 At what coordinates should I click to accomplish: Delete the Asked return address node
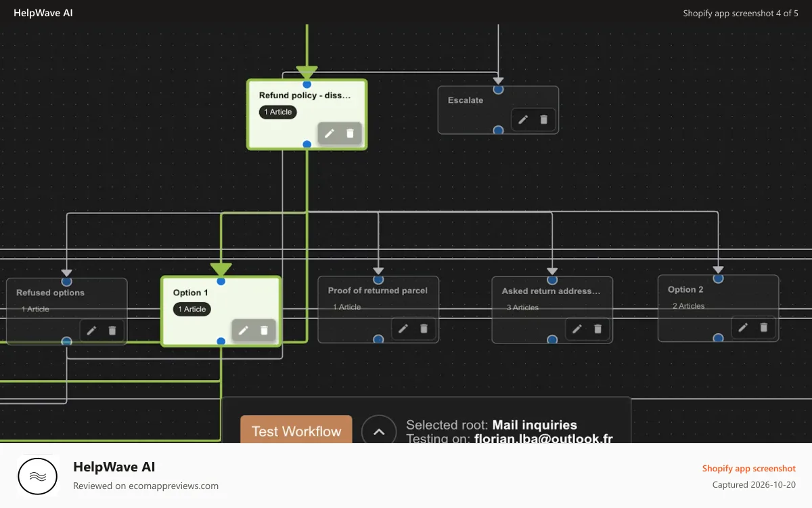tap(597, 329)
